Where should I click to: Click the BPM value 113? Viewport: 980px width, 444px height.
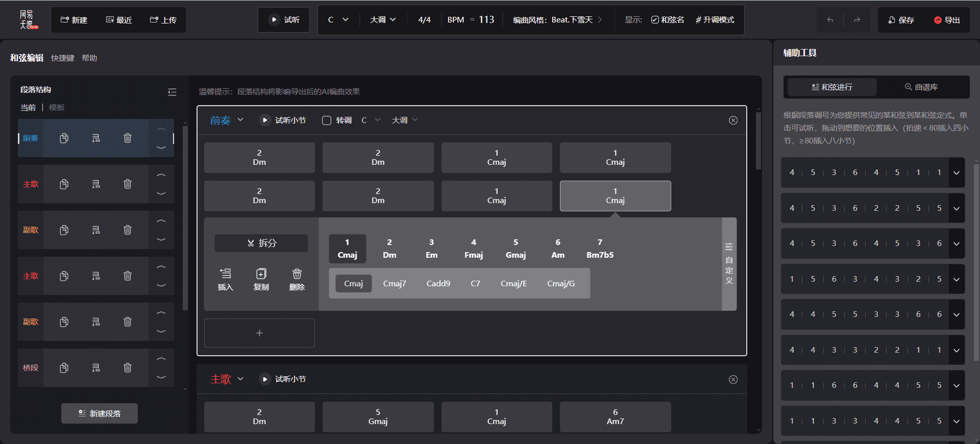coord(486,20)
